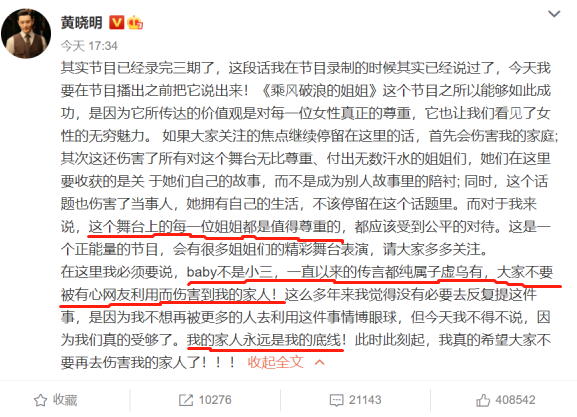Click the crown membership badge icon

(135, 22)
